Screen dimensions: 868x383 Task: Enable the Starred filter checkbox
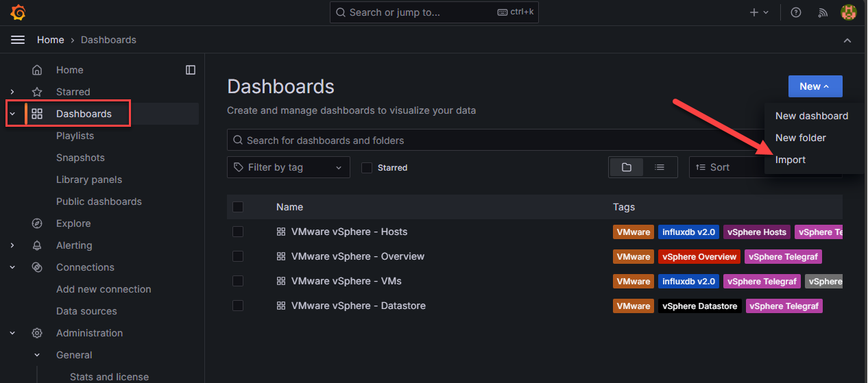coord(367,167)
